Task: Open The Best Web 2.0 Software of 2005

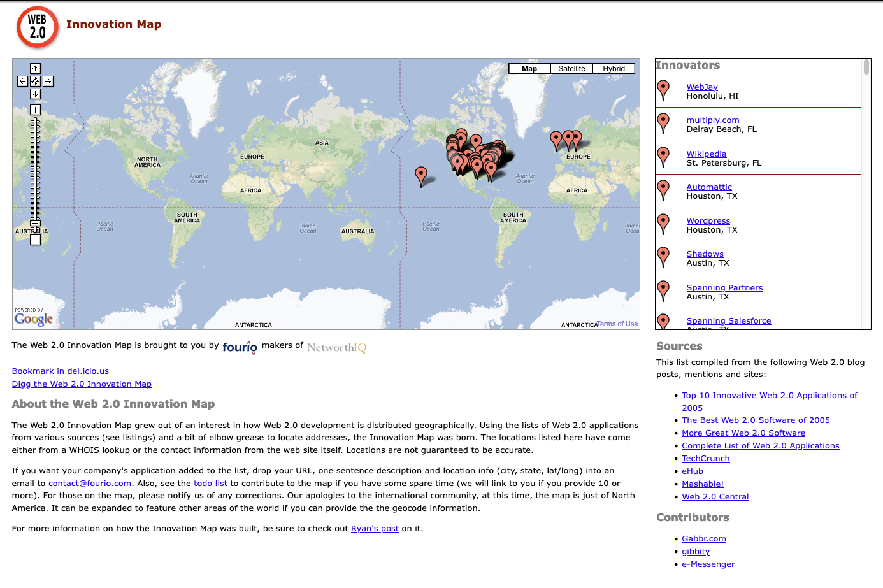Action: (x=756, y=420)
